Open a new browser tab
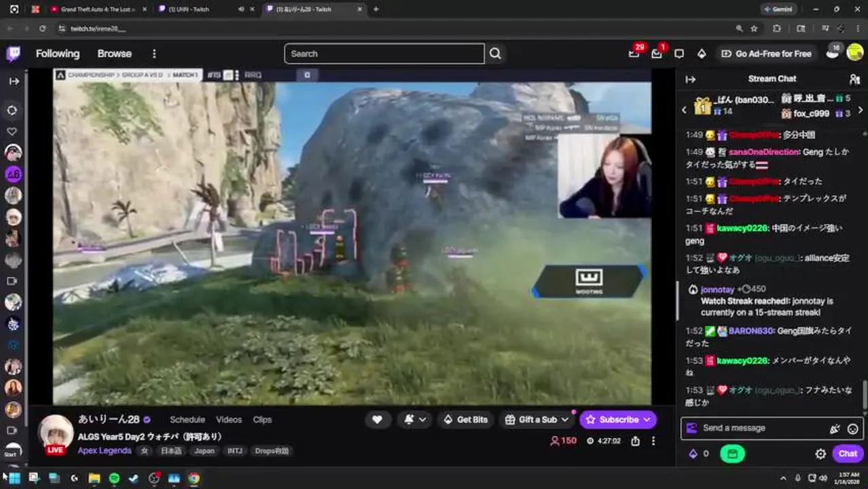The image size is (868, 489). (376, 10)
